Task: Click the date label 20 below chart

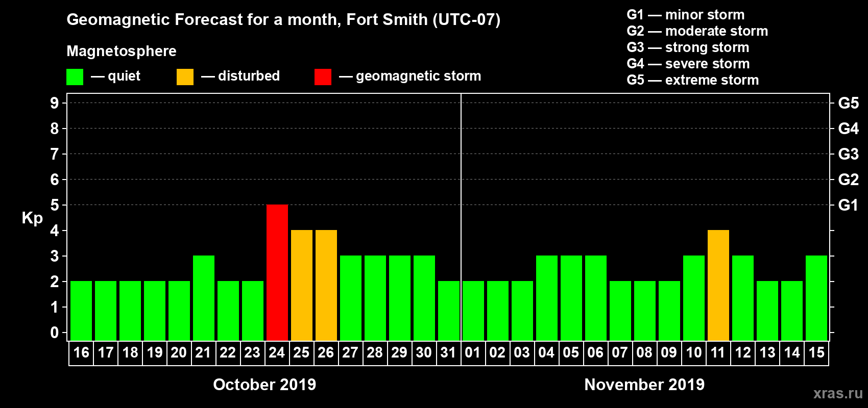Action: click(x=179, y=352)
